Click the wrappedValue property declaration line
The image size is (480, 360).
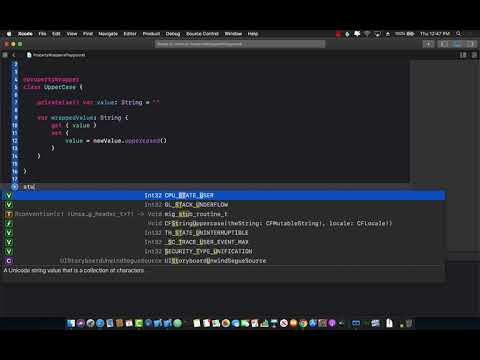pos(83,118)
